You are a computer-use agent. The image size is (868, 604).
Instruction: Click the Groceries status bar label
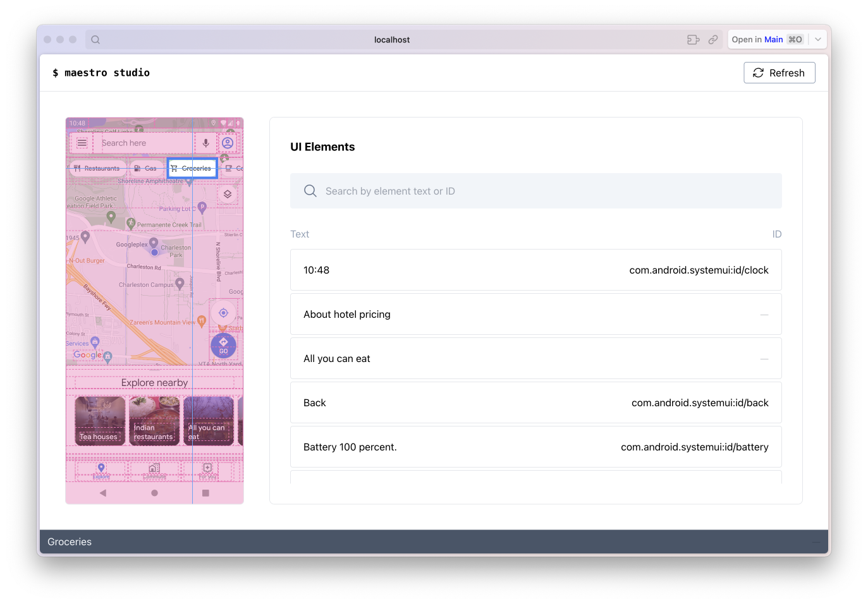[x=70, y=541]
